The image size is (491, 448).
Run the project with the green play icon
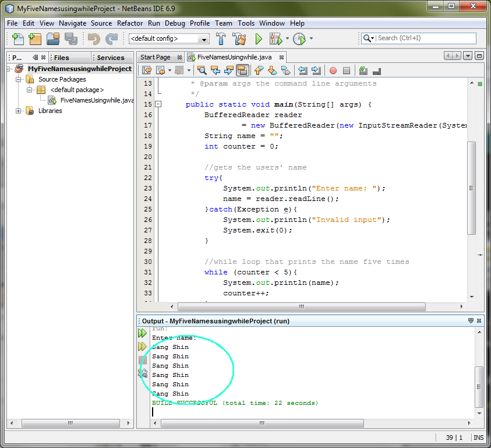click(259, 38)
